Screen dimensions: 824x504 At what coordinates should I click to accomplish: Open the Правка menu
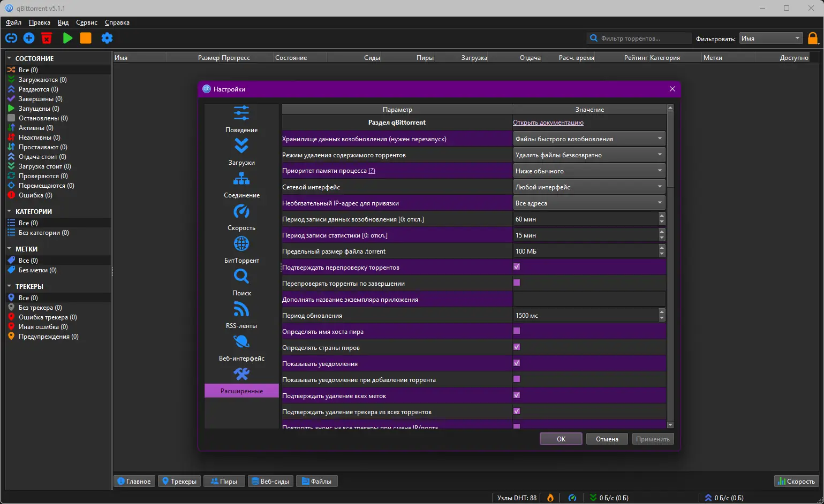click(x=40, y=22)
